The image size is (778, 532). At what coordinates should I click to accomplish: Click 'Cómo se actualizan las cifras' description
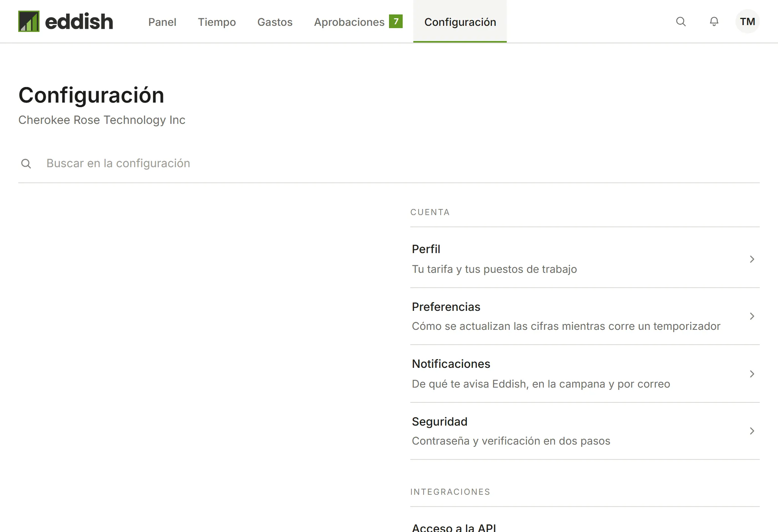[566, 326]
